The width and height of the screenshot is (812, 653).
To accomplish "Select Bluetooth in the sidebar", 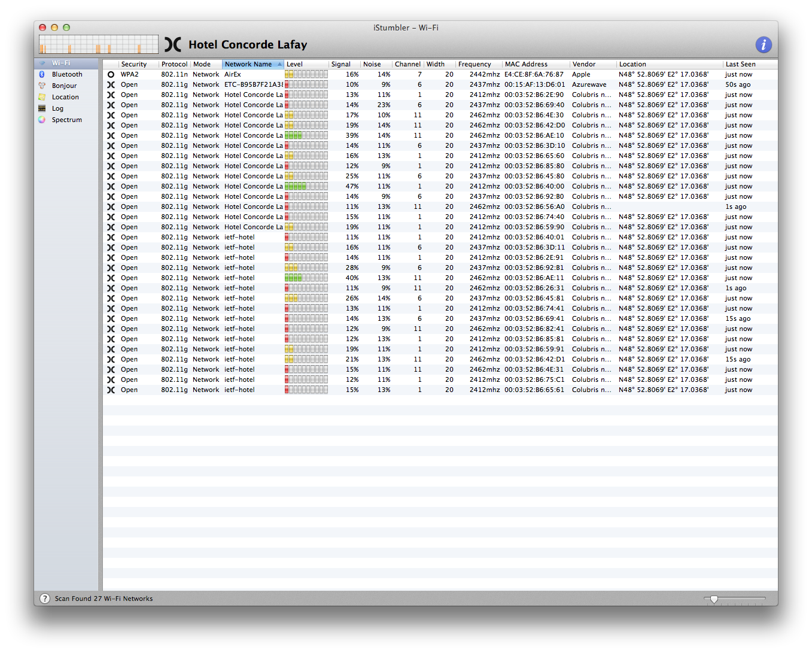I will pos(67,74).
